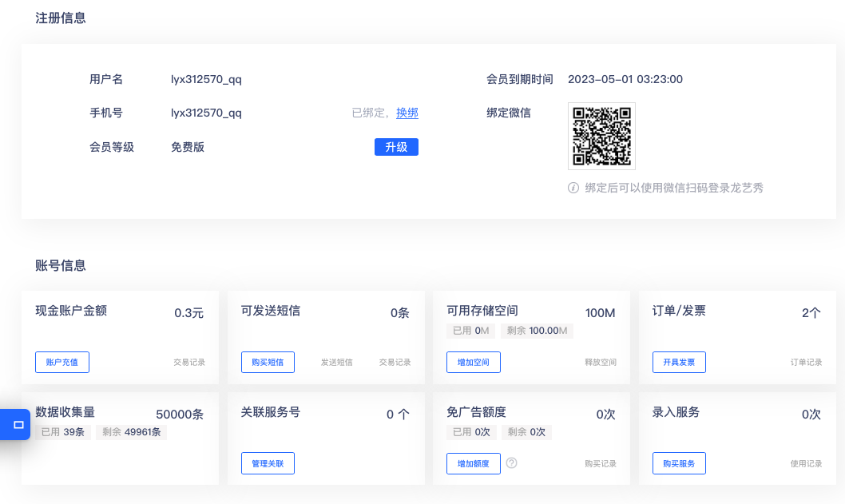Click the 注册信息 section heading
Screen dimensions: 845x504
(61, 18)
